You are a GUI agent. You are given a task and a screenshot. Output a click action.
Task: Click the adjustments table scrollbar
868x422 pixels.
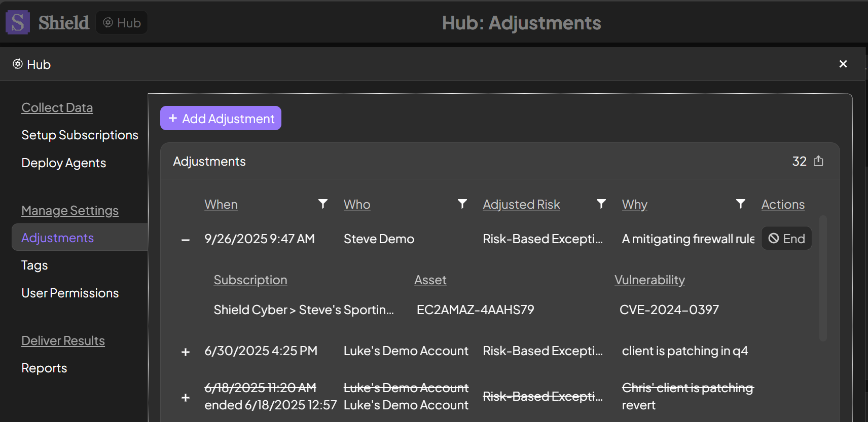[x=823, y=278]
